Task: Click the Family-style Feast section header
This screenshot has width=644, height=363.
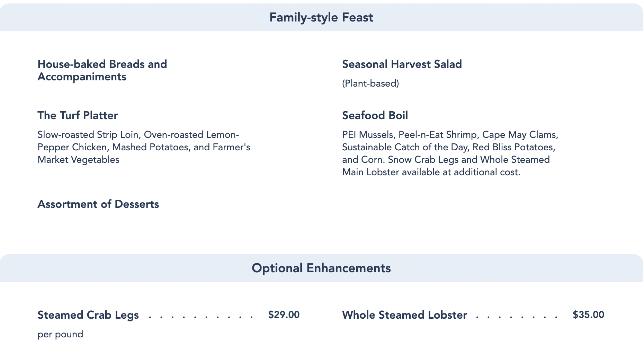Action: pyautogui.click(x=321, y=17)
